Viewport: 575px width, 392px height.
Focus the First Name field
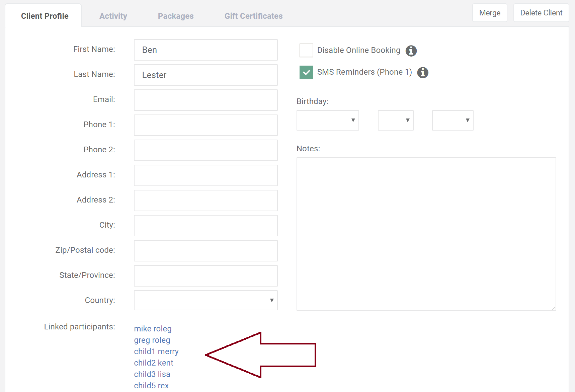(x=206, y=50)
